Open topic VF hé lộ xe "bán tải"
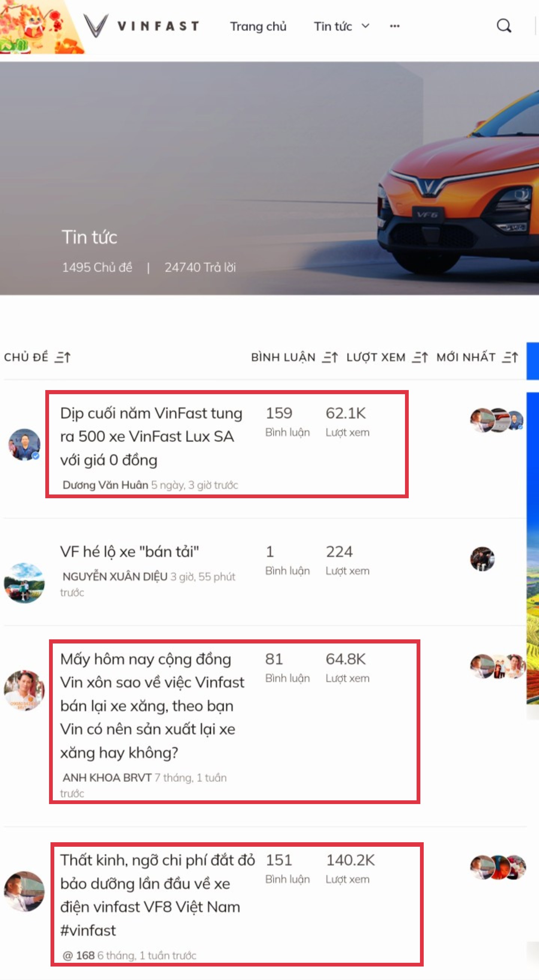 130,552
